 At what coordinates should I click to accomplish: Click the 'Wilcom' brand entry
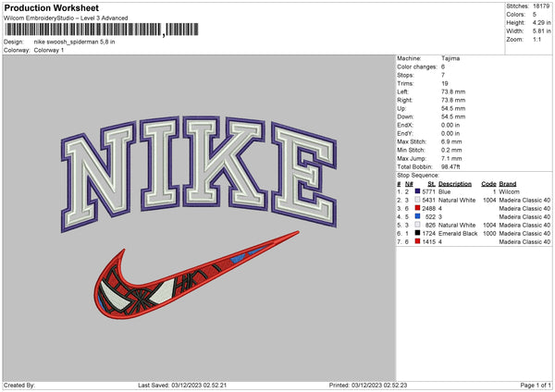coord(509,191)
